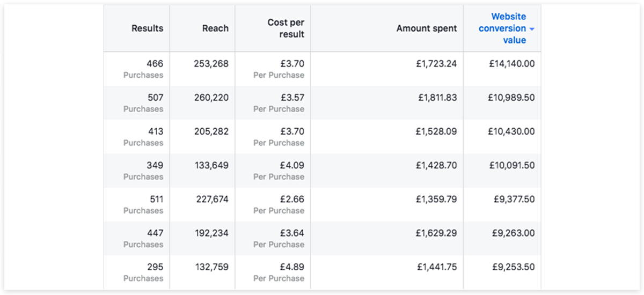Viewport: 644px width, 295px height.
Task: Select the 511 Purchases result row
Action: pyautogui.click(x=323, y=204)
